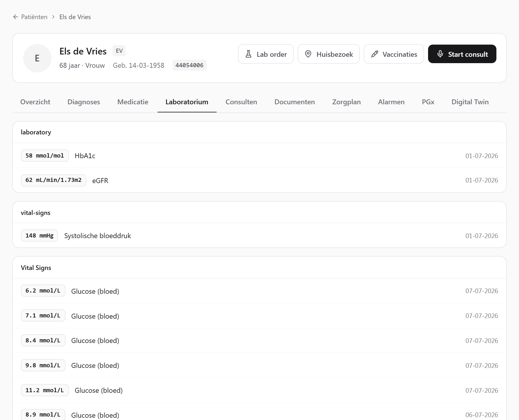Click the laboratory section header
Viewport: 519px width, 420px height.
click(36, 132)
